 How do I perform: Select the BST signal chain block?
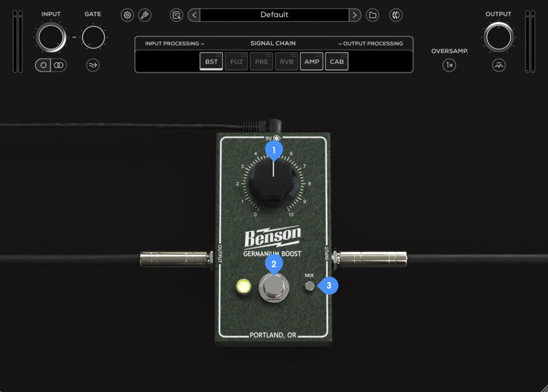click(x=212, y=61)
